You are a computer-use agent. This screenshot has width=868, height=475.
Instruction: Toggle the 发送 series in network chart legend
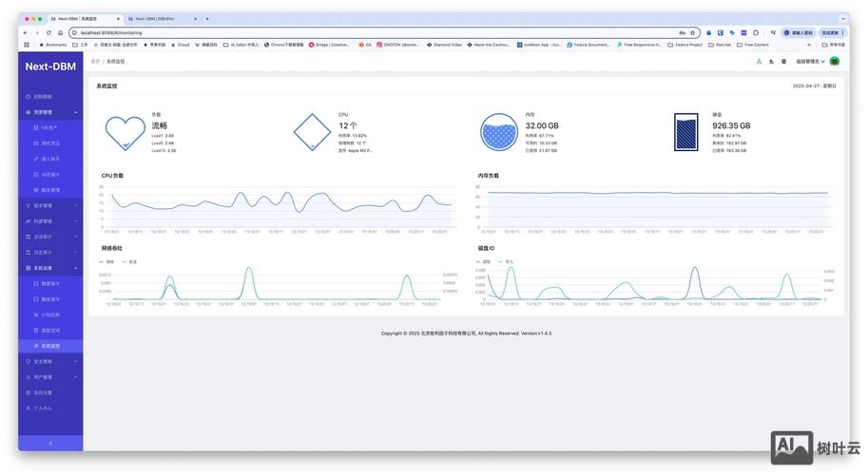point(129,261)
